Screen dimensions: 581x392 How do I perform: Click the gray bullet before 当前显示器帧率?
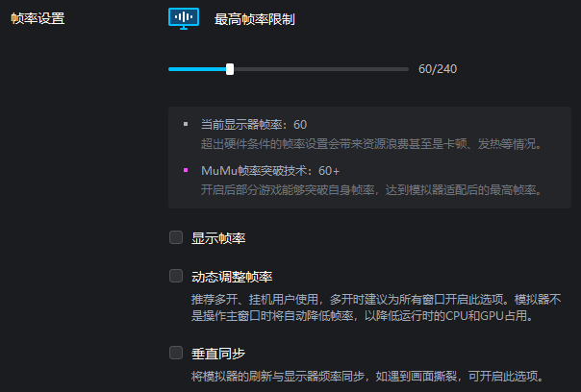(x=186, y=124)
